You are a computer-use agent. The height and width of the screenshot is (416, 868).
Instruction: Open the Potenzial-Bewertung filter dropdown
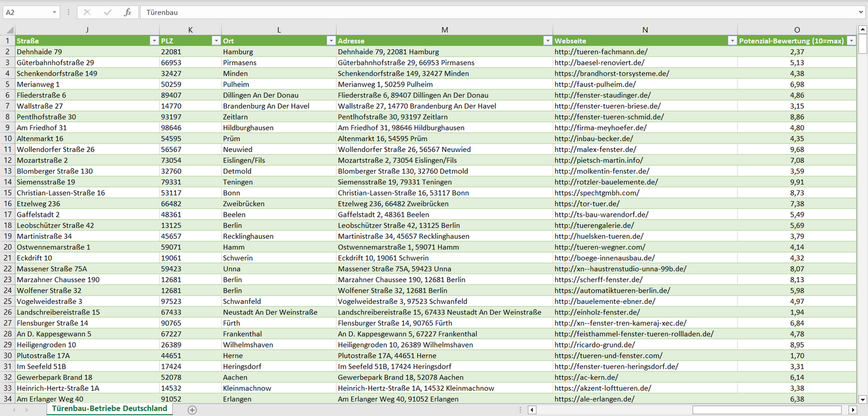pyautogui.click(x=851, y=41)
